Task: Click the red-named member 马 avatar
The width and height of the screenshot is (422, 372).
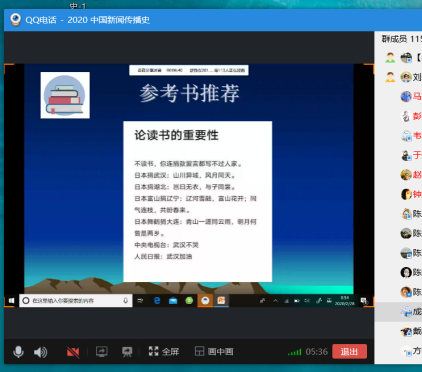Action: click(406, 96)
